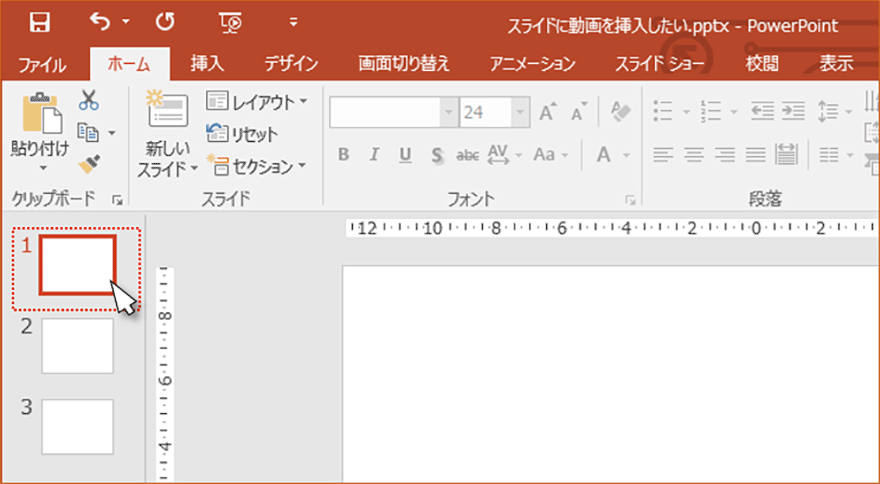Toggle Bold formatting
The width and height of the screenshot is (880, 484).
coord(343,155)
